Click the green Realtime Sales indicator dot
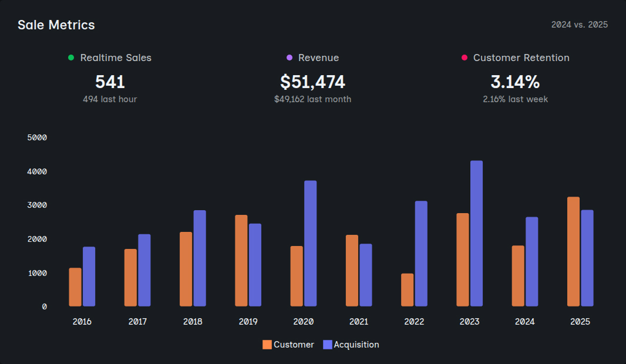The image size is (626, 364). (x=71, y=58)
